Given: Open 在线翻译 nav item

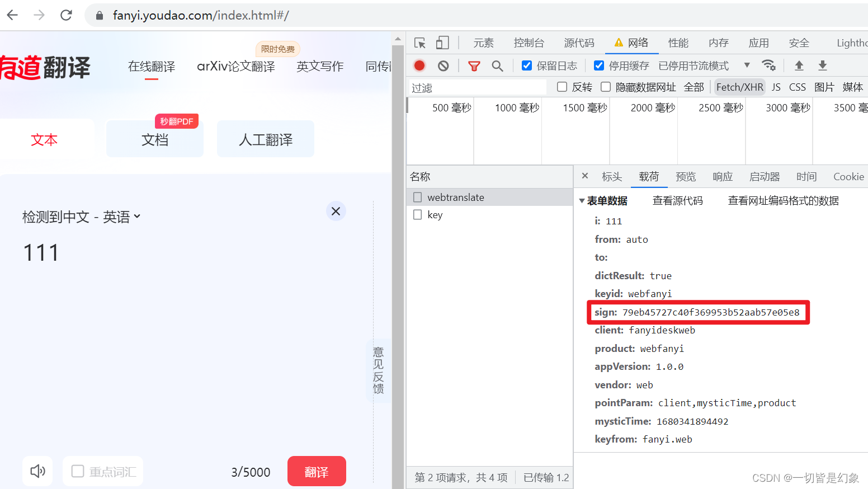Looking at the screenshot, I should [152, 67].
